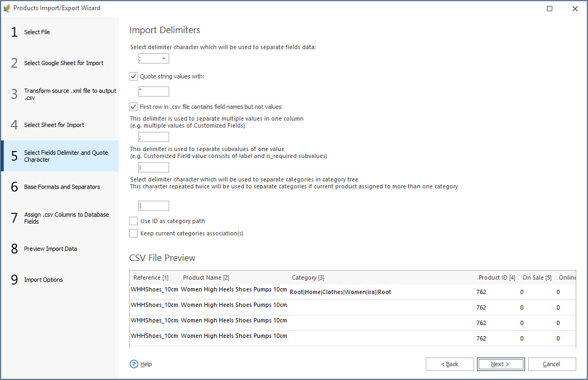Go to step 2 Select Google Sheet for Import
The width and height of the screenshot is (588, 380).
coord(60,63)
